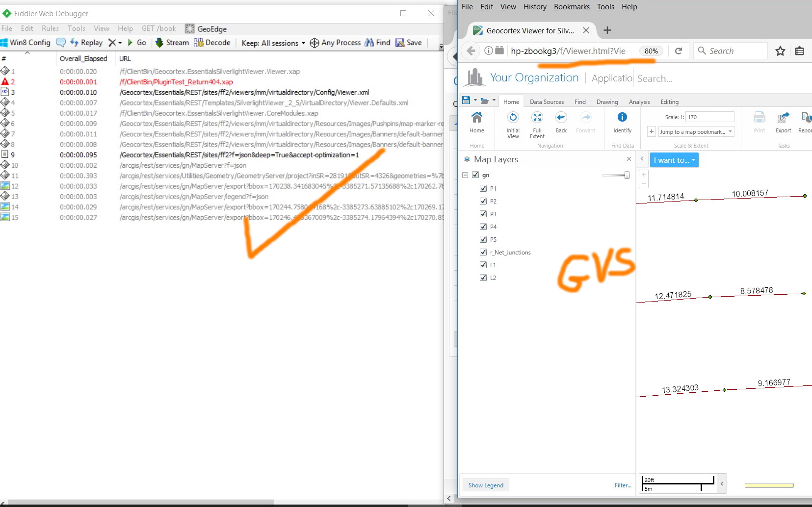Toggle the L2 layer checkbox

point(483,278)
